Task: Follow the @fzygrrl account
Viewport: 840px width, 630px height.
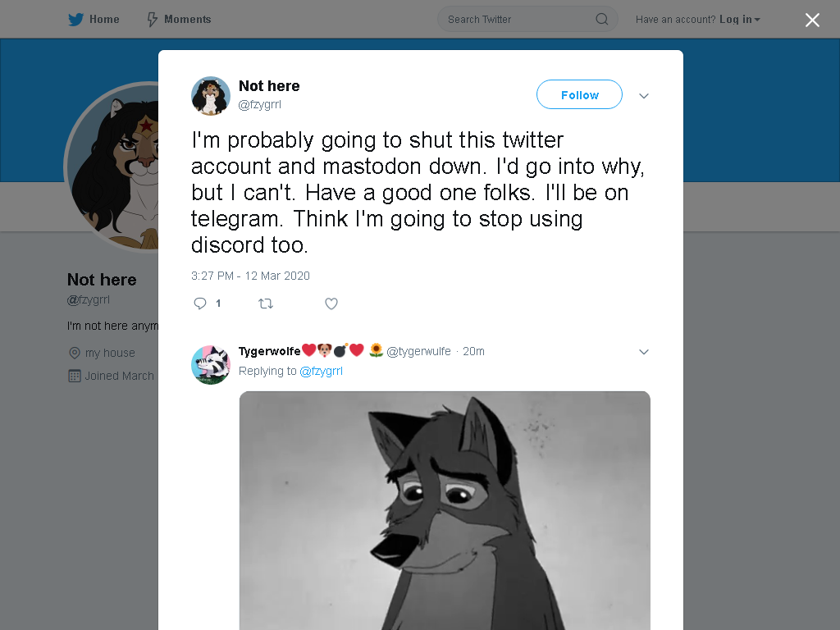Action: pyautogui.click(x=579, y=94)
